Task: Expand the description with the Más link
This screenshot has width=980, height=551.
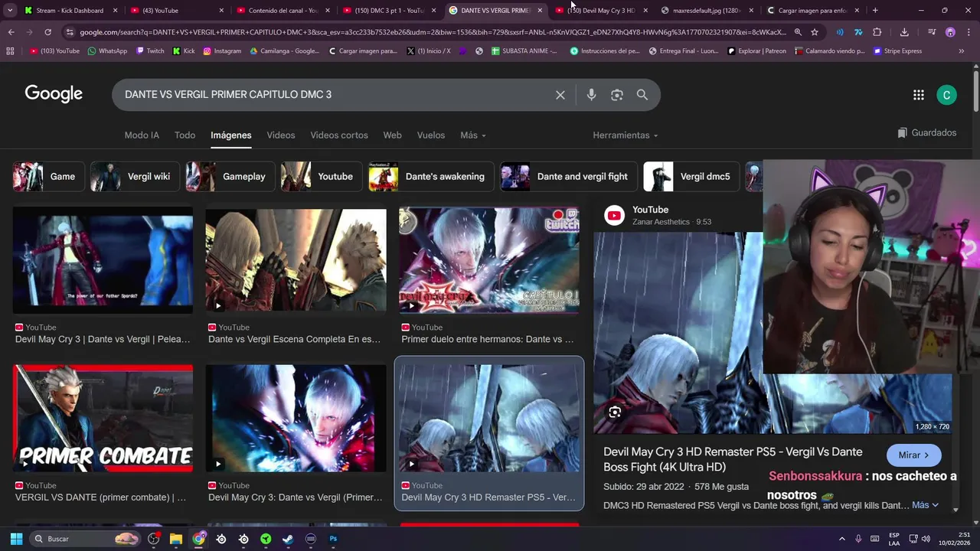Action: tap(925, 505)
